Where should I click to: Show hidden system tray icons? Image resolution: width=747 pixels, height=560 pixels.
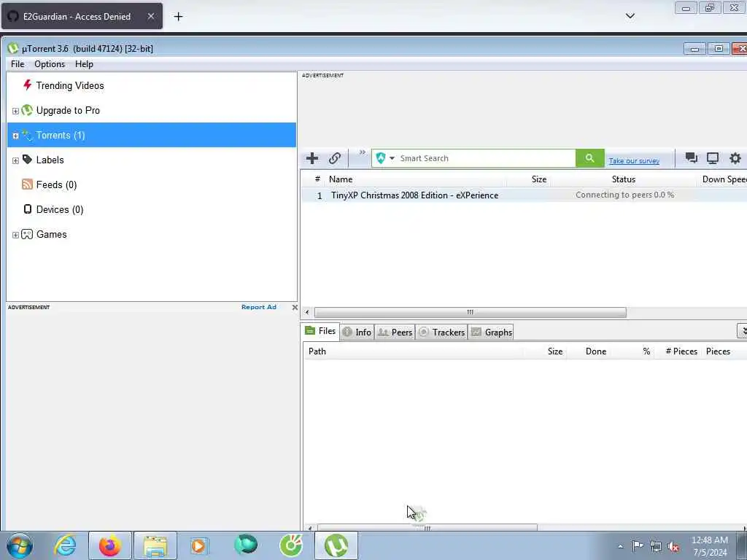[x=620, y=546]
